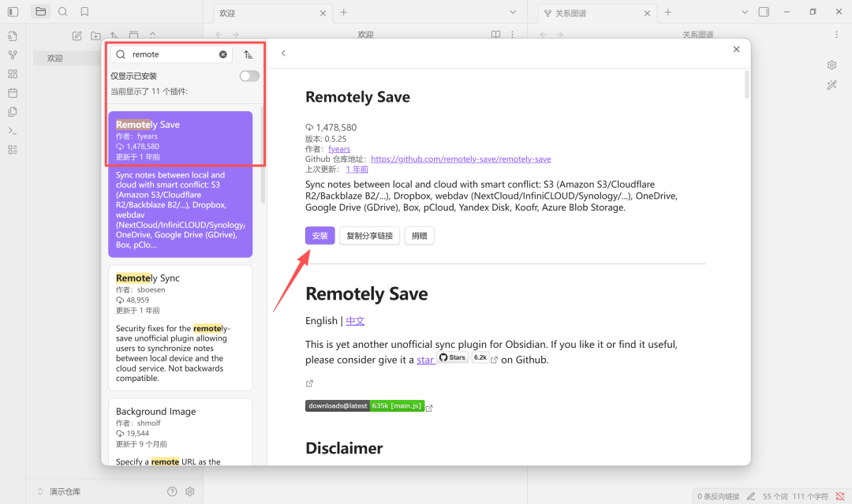Close the 关系图谱 tab
Screen dimensions: 852x504
point(647,13)
